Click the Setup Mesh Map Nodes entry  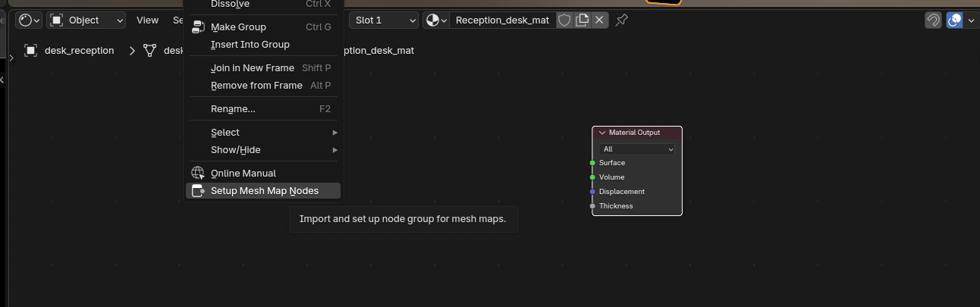(x=264, y=191)
